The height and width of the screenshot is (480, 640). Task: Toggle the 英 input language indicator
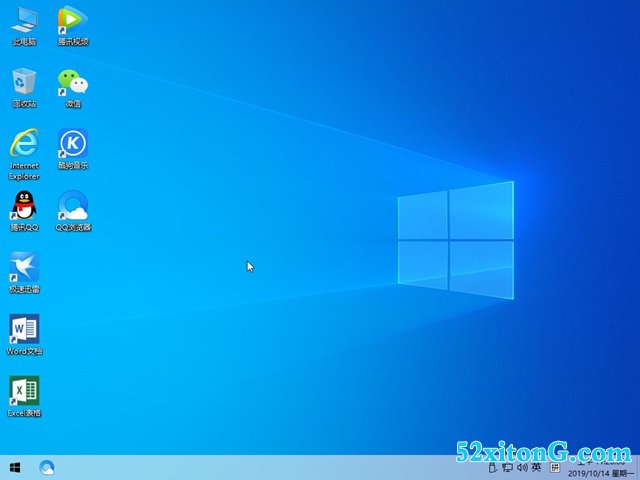pyautogui.click(x=536, y=467)
